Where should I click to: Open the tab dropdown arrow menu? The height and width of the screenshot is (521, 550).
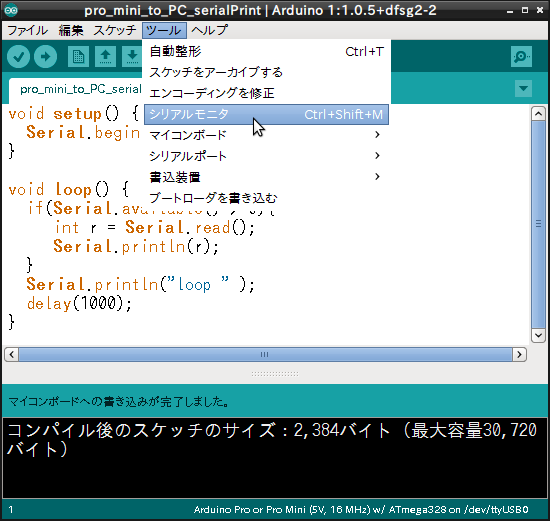pyautogui.click(x=523, y=88)
